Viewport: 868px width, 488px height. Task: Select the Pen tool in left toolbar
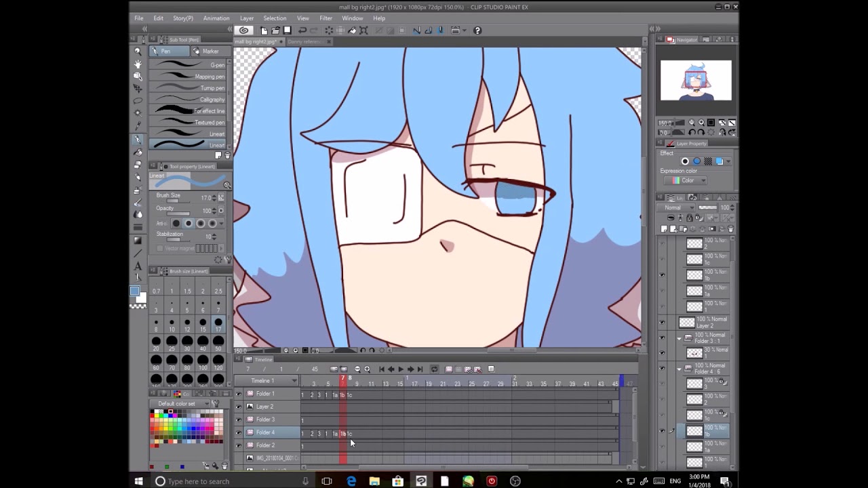(138, 140)
